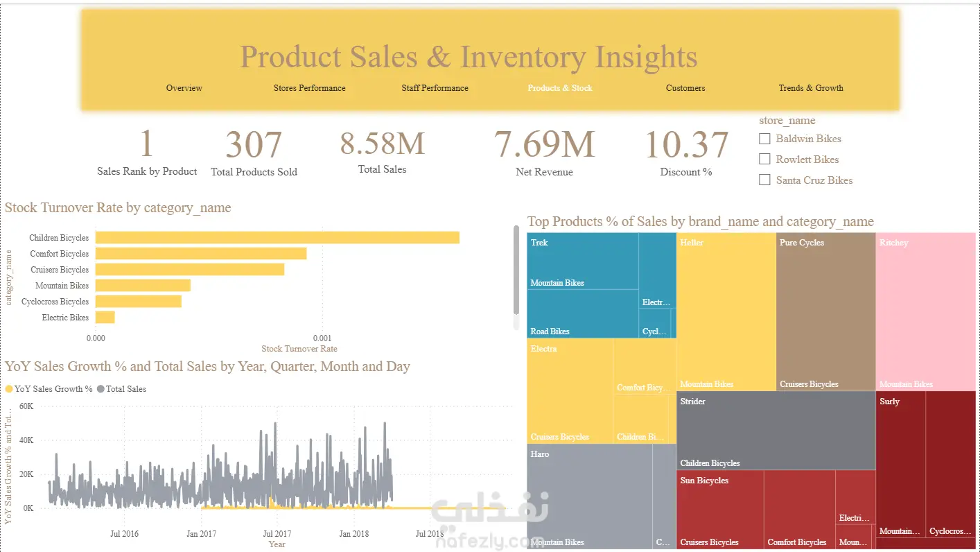Screen dimensions: 980x552
Task: Click the category chart vertical scrollbar
Action: point(516,270)
